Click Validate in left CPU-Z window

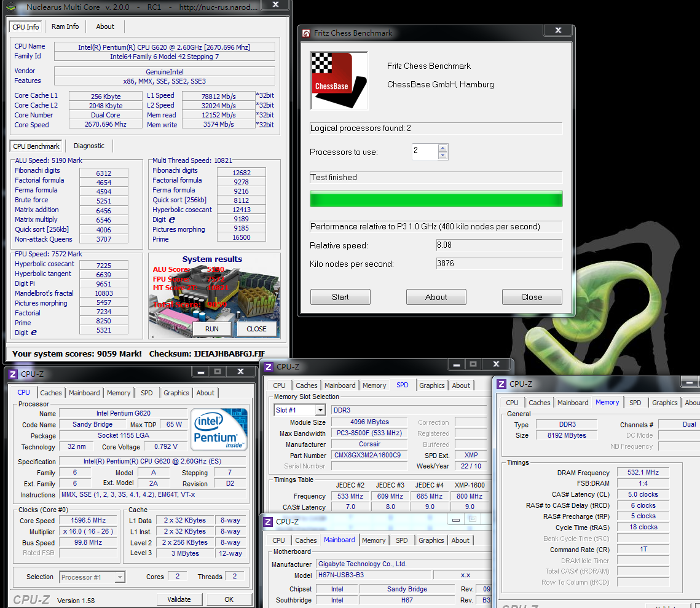(179, 599)
